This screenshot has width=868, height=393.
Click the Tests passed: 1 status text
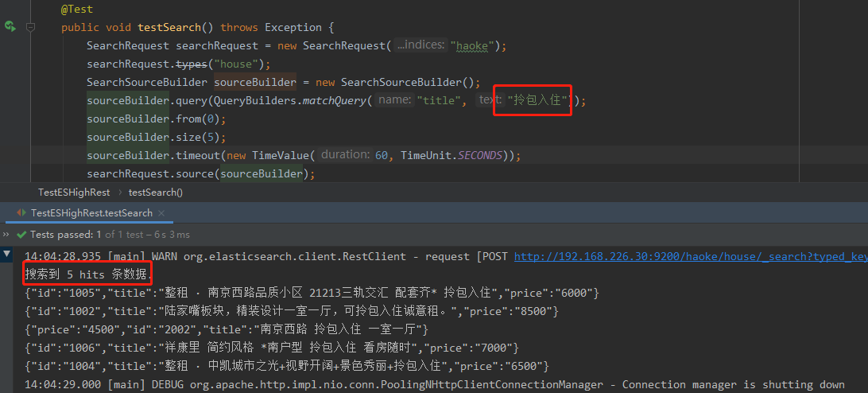tap(66, 235)
